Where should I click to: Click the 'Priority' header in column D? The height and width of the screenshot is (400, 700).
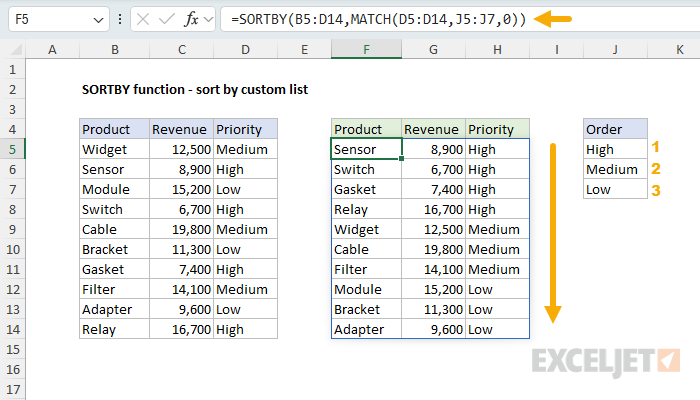(245, 129)
